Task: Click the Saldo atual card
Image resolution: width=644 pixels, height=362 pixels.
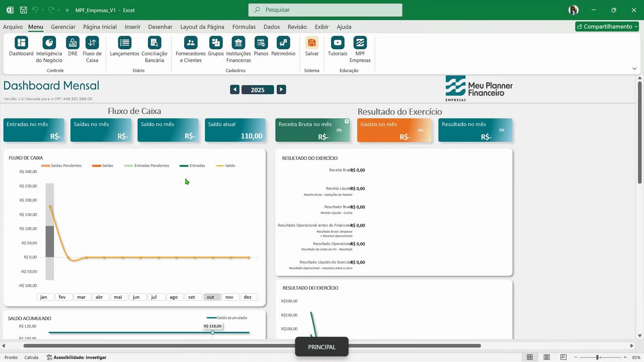Action: (235, 130)
